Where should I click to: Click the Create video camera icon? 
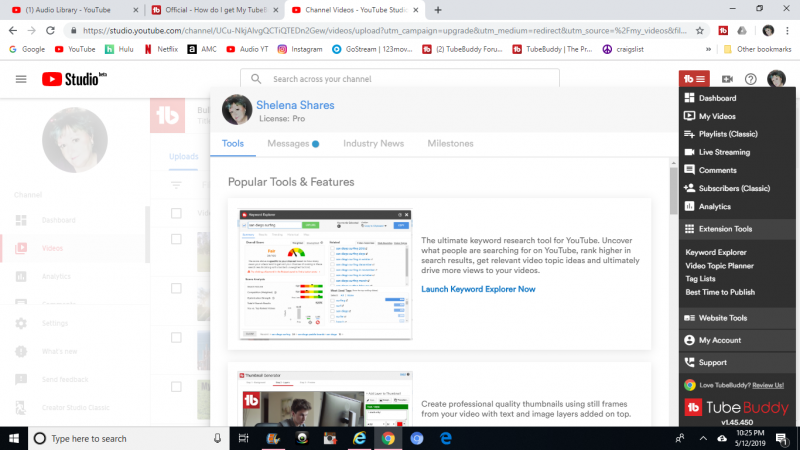coord(727,79)
